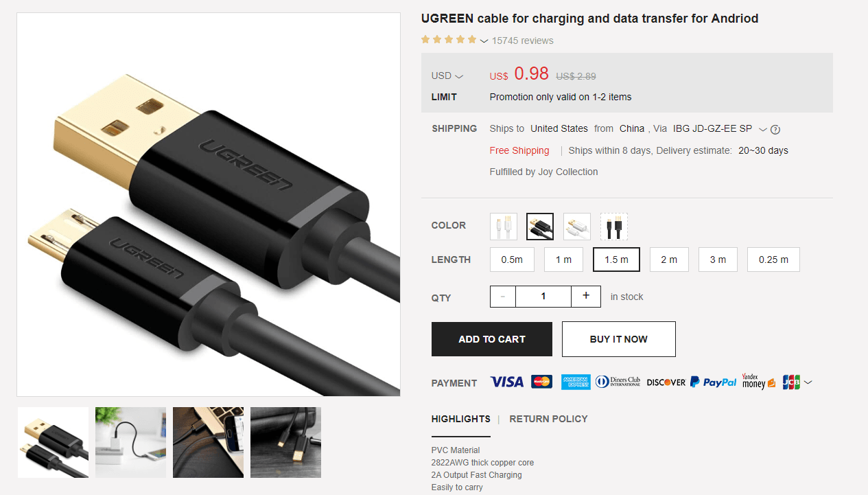Click the MasterCard payment icon
The image size is (868, 495).
point(541,382)
